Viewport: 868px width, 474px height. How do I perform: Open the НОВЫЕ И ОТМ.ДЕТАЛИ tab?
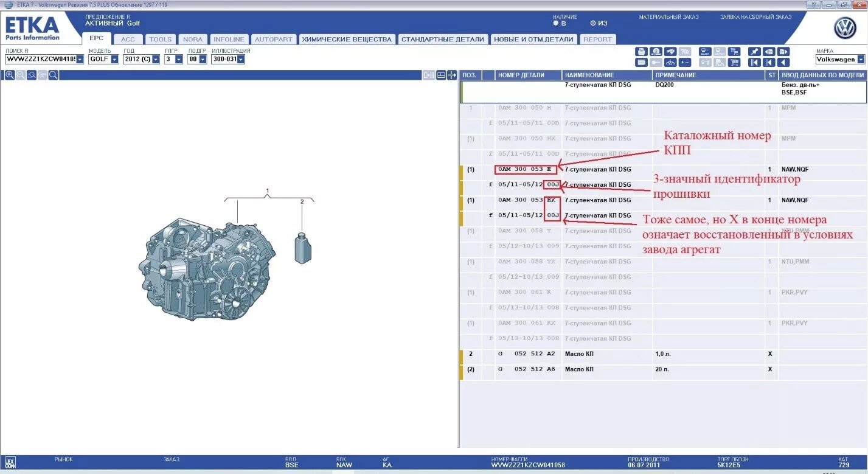(x=533, y=39)
